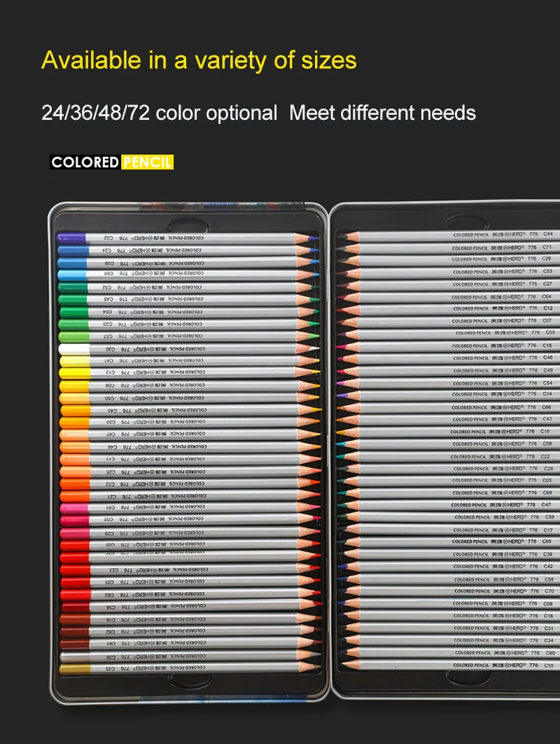
Task: Click the pencil code "C44"
Action: 547,234
